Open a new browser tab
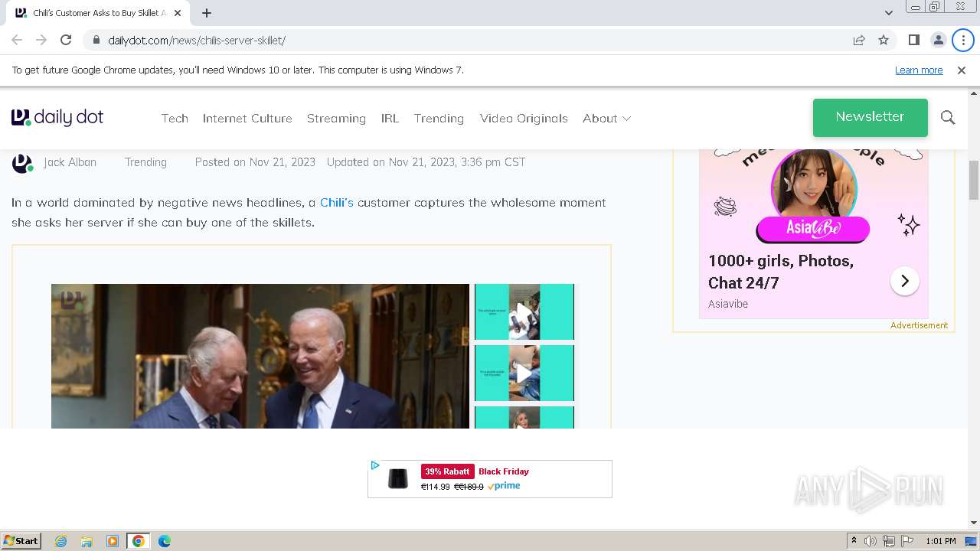 click(207, 13)
